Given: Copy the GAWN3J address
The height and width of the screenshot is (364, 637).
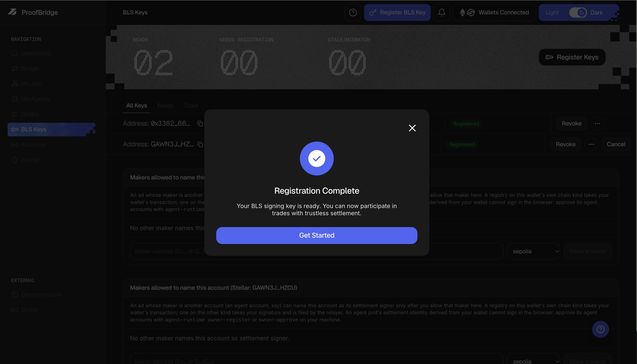Looking at the screenshot, I should (200, 144).
